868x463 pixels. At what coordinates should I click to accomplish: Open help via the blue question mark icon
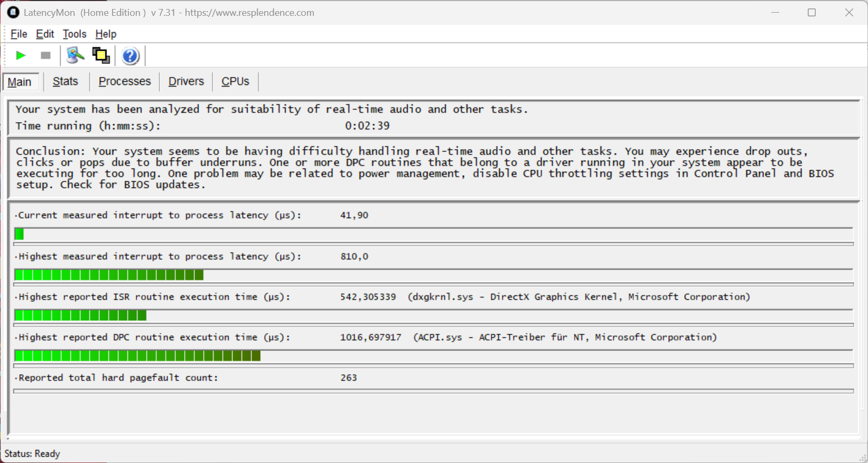pos(130,55)
